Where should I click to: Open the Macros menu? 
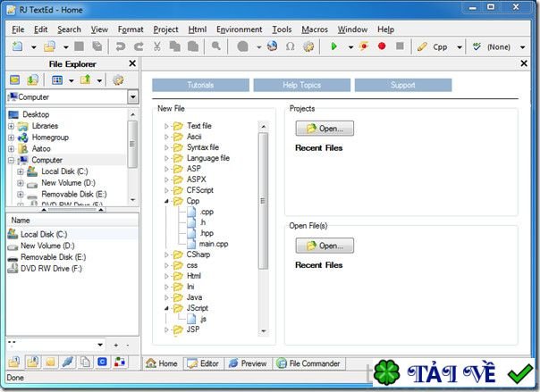tap(315, 29)
